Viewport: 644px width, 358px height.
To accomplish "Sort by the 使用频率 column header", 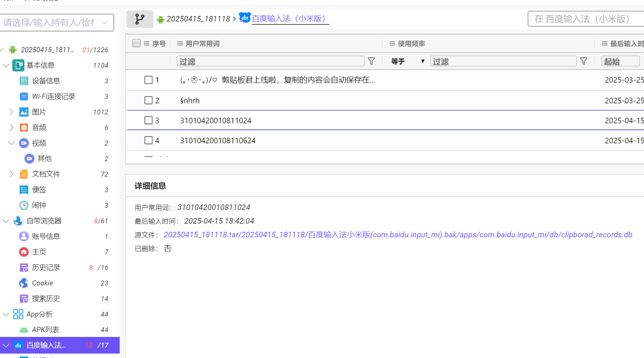I will point(411,44).
